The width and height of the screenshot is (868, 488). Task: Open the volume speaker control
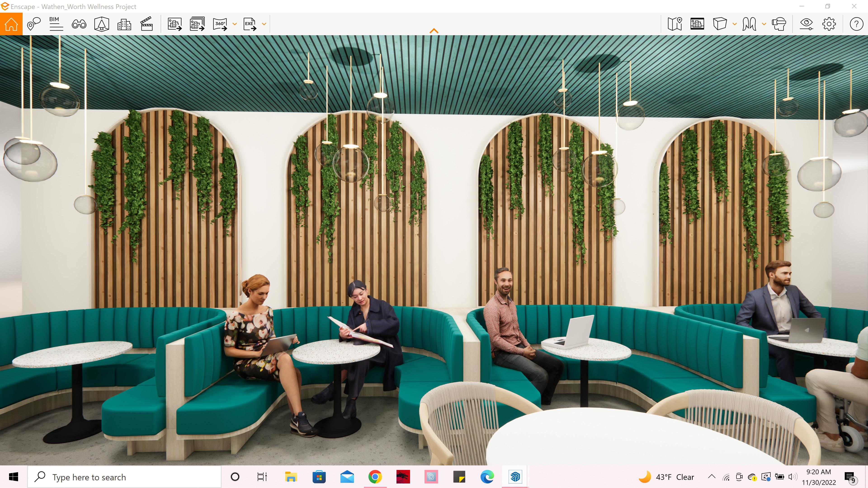tap(793, 477)
